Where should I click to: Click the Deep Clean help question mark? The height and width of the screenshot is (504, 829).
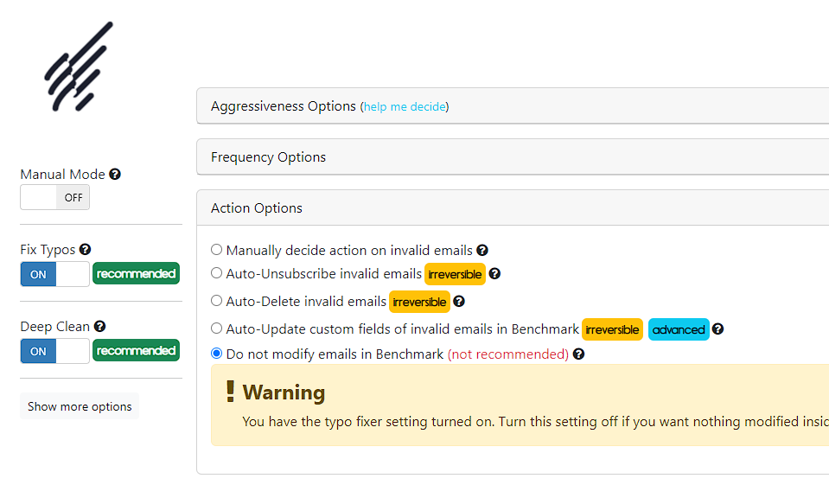pyautogui.click(x=100, y=326)
